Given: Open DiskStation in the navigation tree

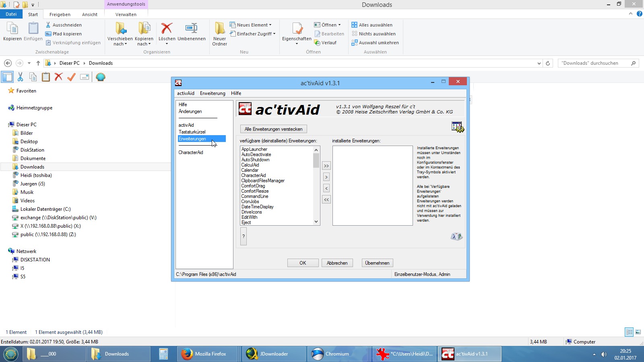Looking at the screenshot, I should click(x=32, y=150).
